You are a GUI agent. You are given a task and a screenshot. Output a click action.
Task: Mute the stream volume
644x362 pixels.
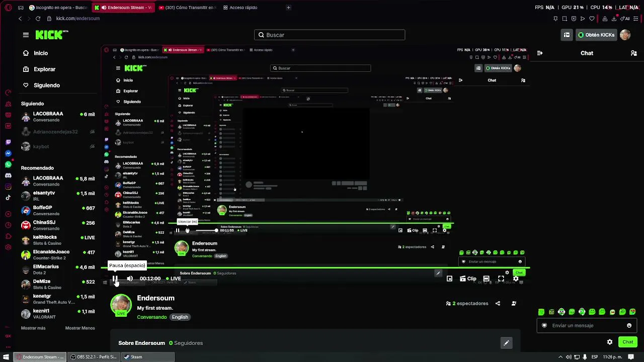pos(130,279)
